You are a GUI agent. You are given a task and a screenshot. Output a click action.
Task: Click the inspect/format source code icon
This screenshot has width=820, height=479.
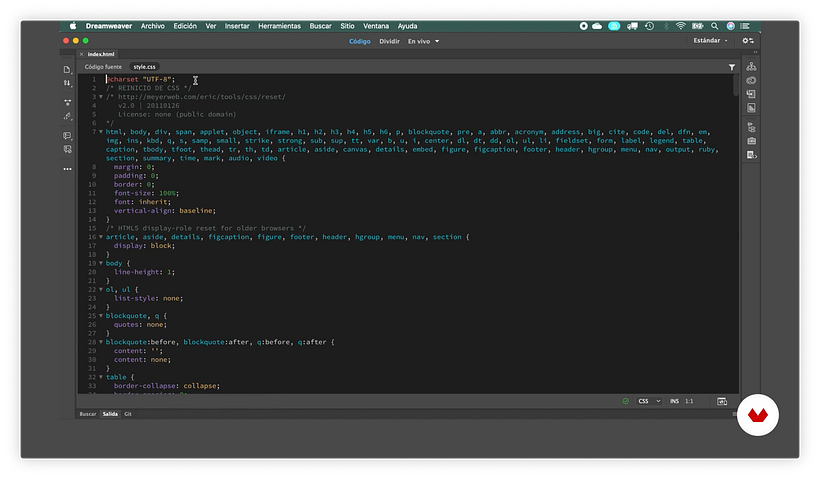click(x=67, y=117)
